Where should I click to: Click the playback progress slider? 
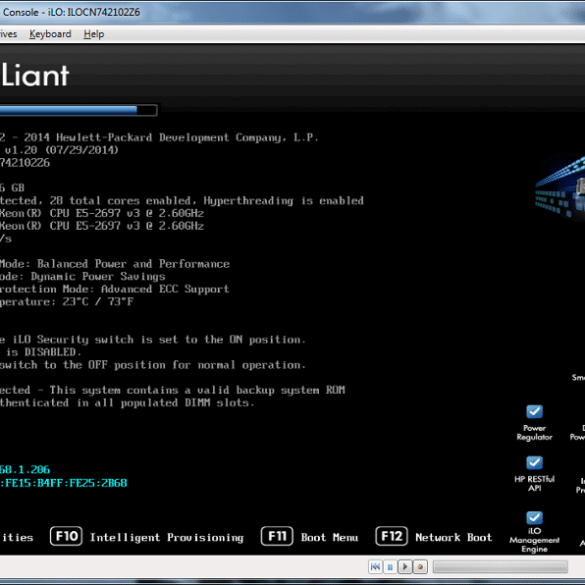coord(500,567)
